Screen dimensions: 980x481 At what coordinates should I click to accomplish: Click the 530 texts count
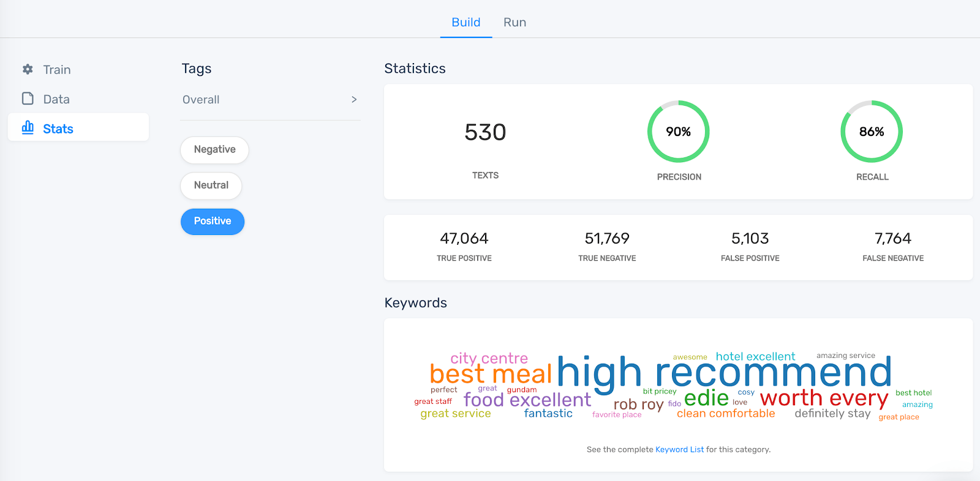pos(485,132)
